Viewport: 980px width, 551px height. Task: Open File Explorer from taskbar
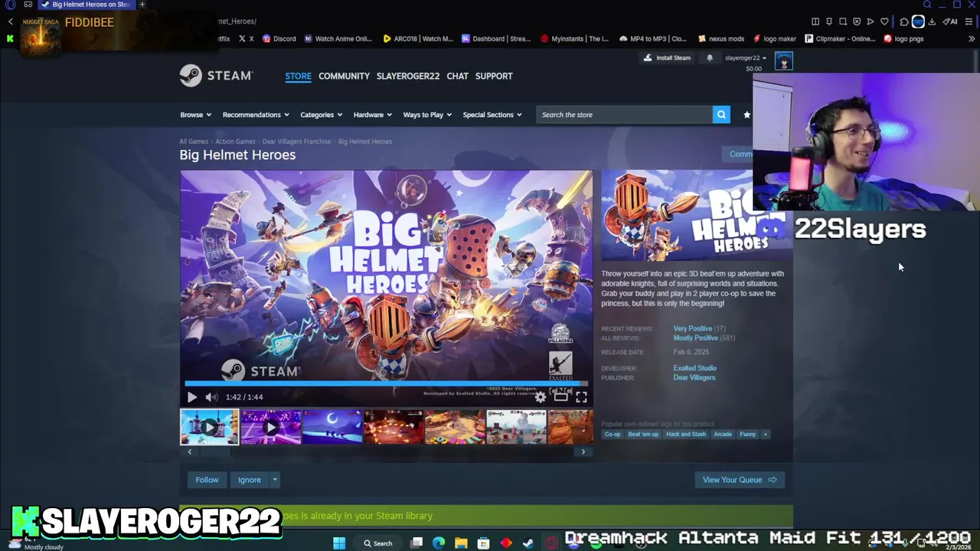pyautogui.click(x=461, y=543)
